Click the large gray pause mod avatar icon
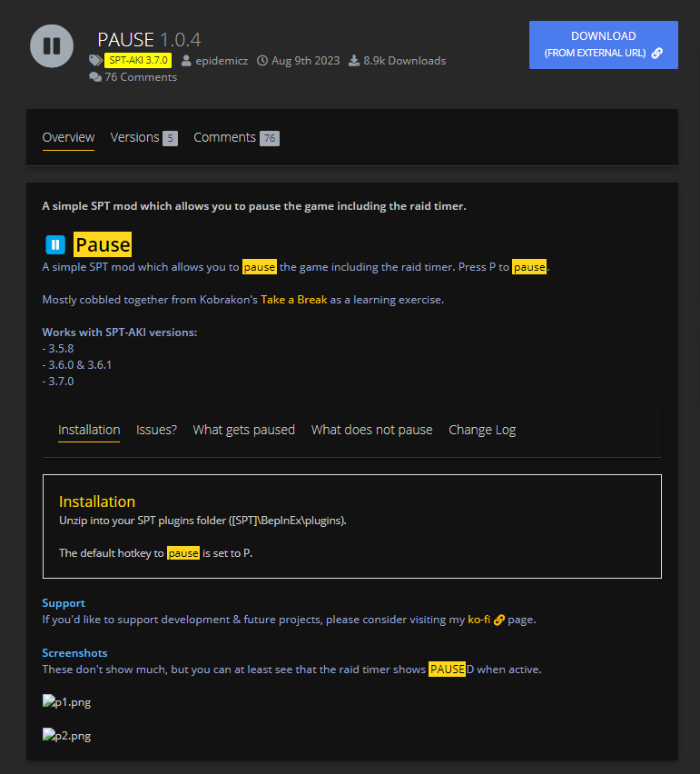The width and height of the screenshot is (700, 774). (x=52, y=45)
